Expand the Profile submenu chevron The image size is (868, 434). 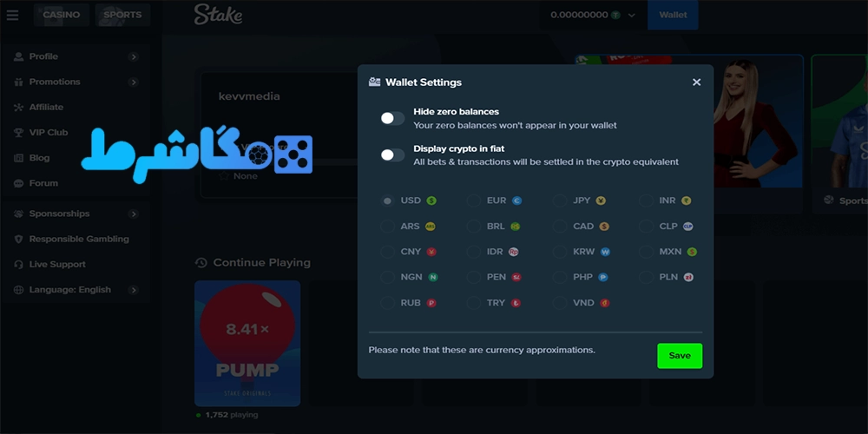(x=134, y=56)
